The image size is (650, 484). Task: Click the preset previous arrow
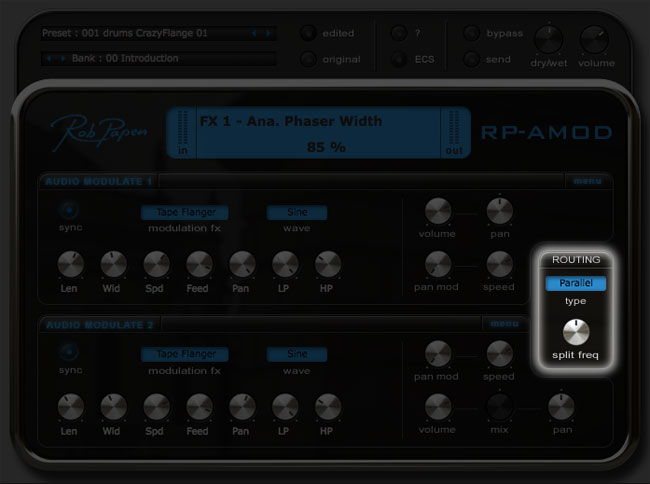254,33
